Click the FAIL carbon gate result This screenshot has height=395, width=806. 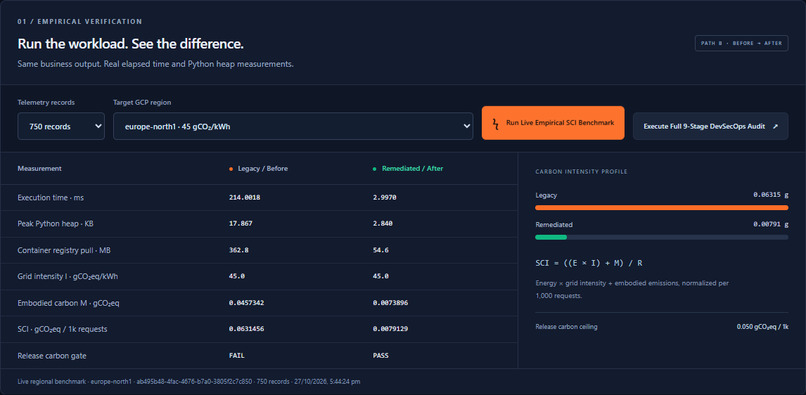236,356
